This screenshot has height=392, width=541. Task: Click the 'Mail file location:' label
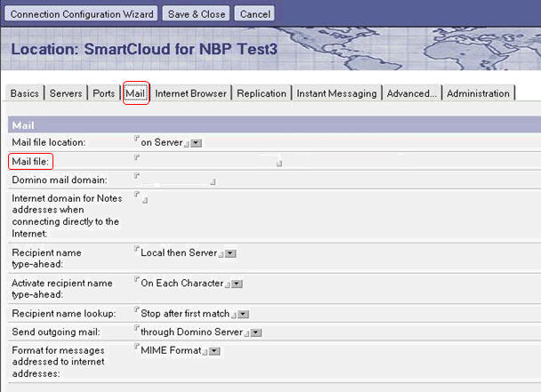[49, 142]
